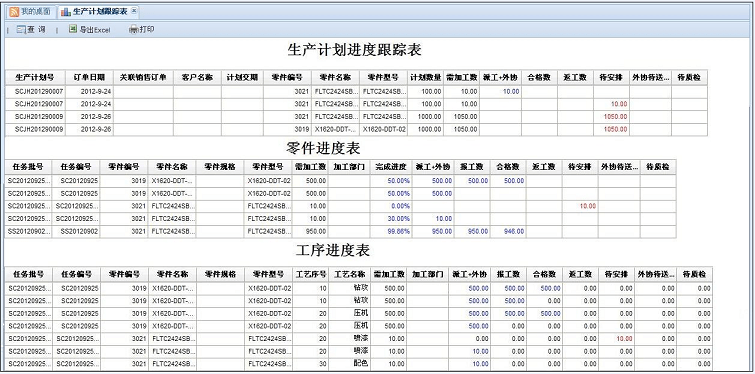This screenshot has width=755, height=374.
Task: Click 待质检 header in 生产计划进度跟踪表
Action: [689, 77]
